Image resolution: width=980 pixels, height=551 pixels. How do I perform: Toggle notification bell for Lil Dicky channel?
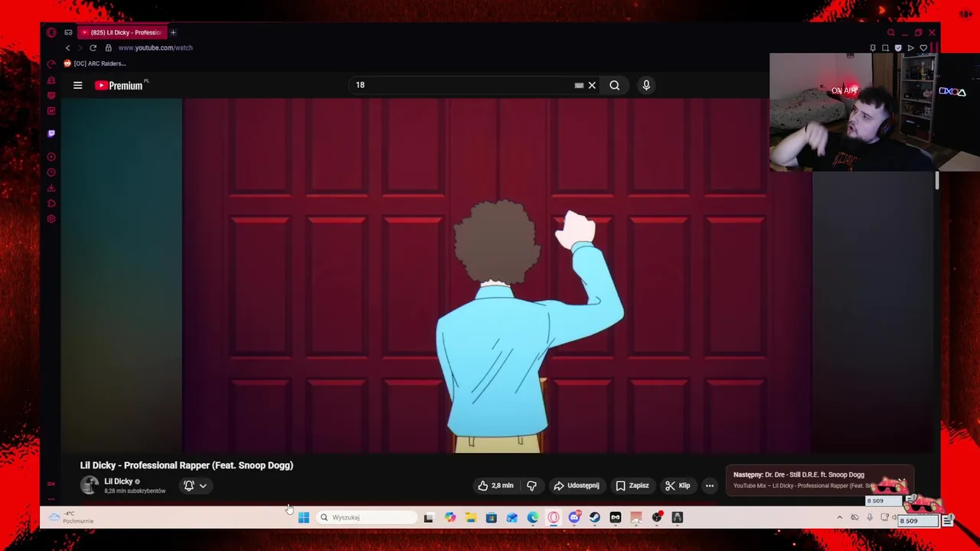pos(189,485)
